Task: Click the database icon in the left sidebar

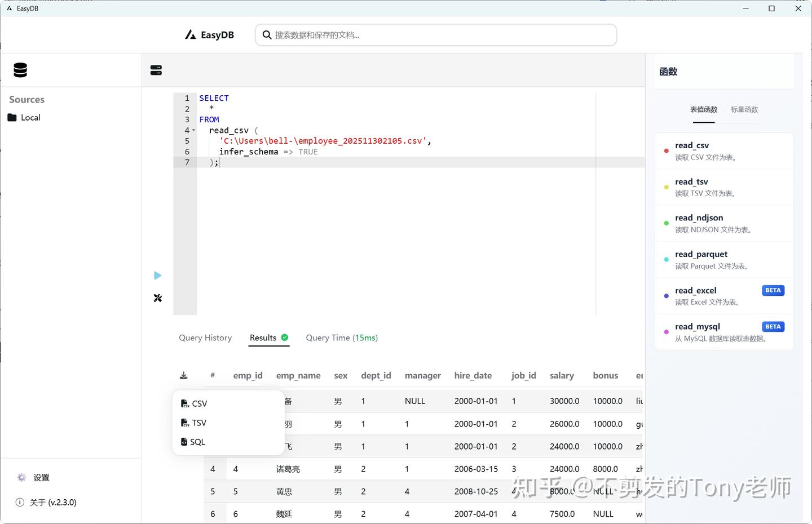Action: coord(20,69)
